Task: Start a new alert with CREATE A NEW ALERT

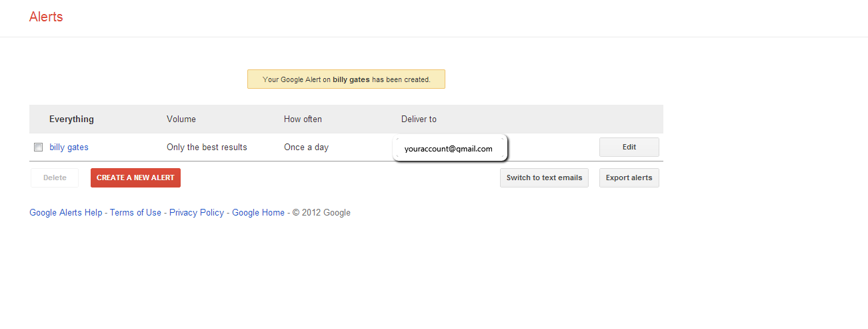Action: 135,178
